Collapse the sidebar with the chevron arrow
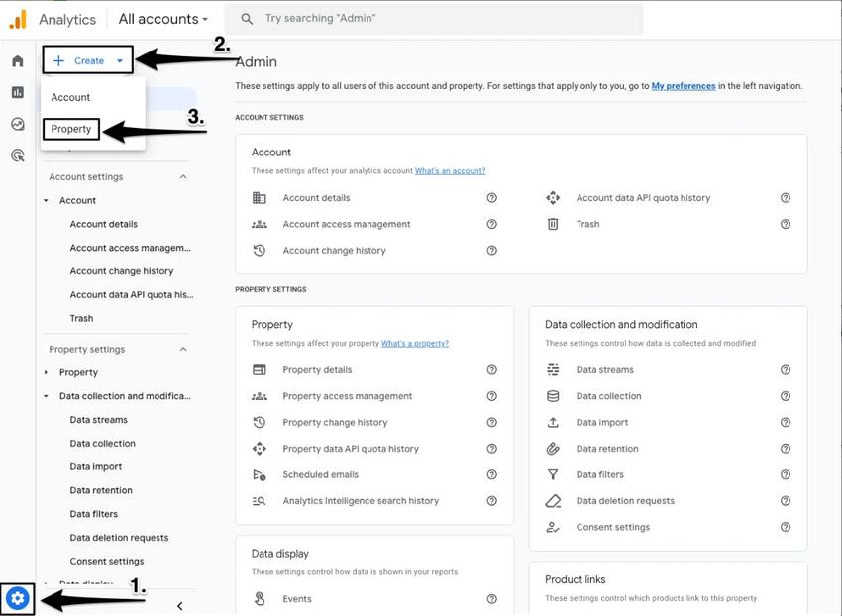842x616 pixels. [179, 606]
